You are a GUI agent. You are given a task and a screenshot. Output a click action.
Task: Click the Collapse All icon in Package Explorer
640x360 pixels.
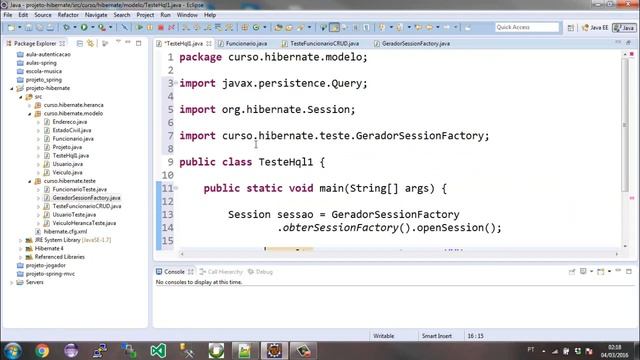(x=80, y=43)
